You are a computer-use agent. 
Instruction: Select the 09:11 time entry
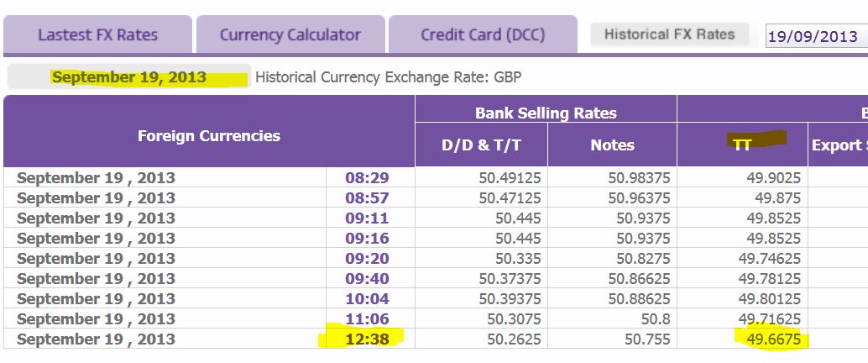tap(367, 218)
